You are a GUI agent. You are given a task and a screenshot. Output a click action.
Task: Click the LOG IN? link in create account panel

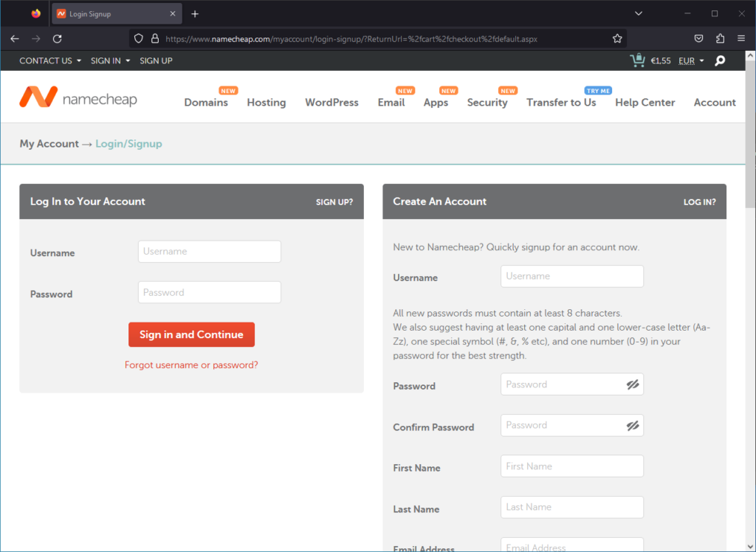point(700,202)
